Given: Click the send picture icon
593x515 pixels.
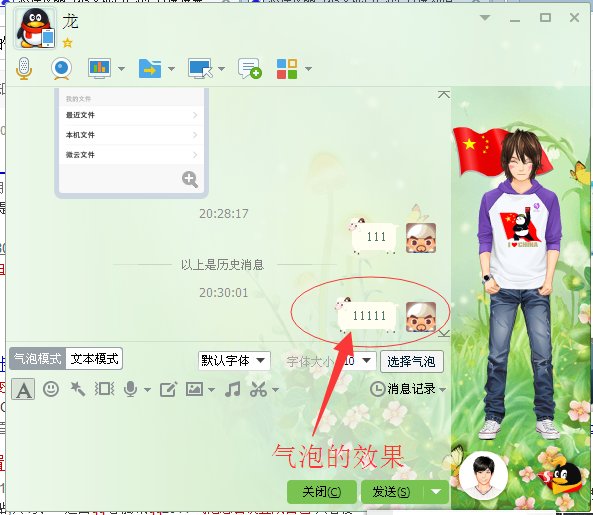Looking at the screenshot, I should 194,389.
